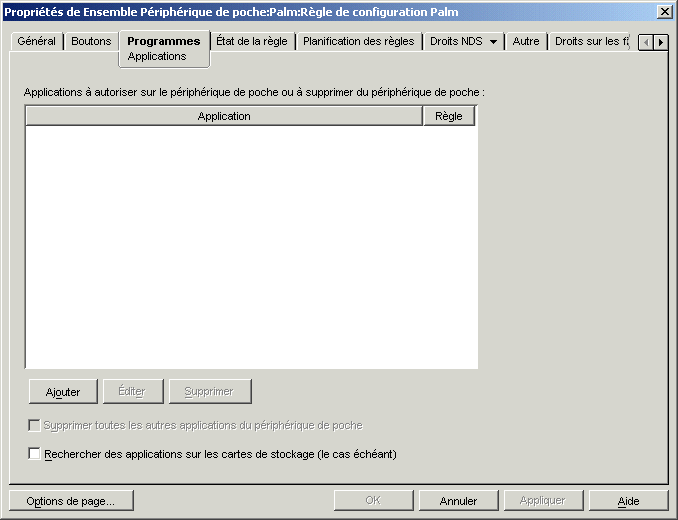Toggle Supprimer toutes les autres applications checkbox

tap(34, 425)
